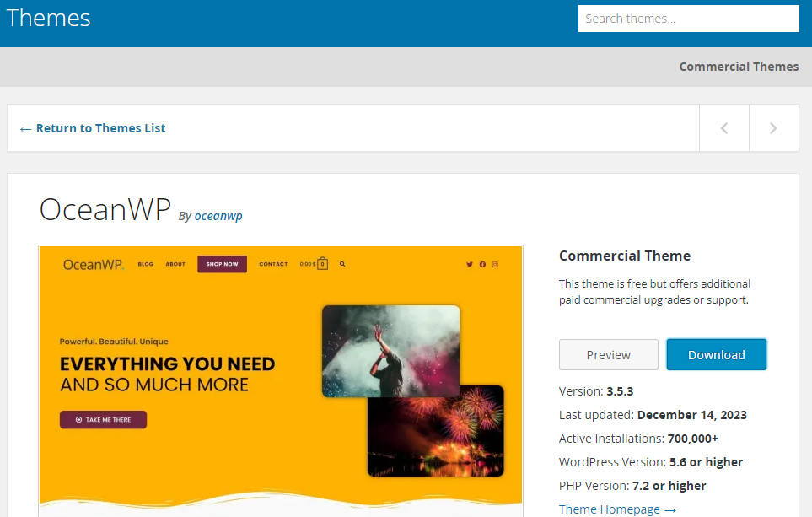Click the Twitter icon in theme screenshot
Viewport: 812px width, 517px height.
(x=469, y=264)
